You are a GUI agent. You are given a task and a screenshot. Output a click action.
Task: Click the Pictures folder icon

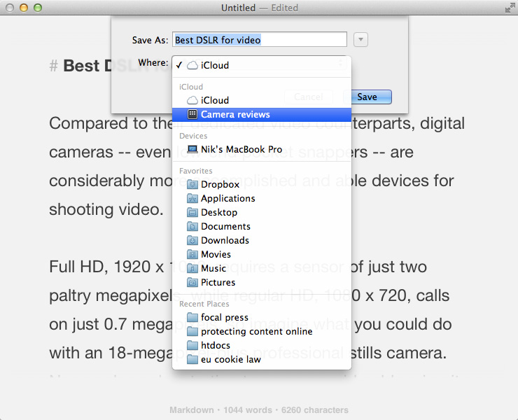192,282
